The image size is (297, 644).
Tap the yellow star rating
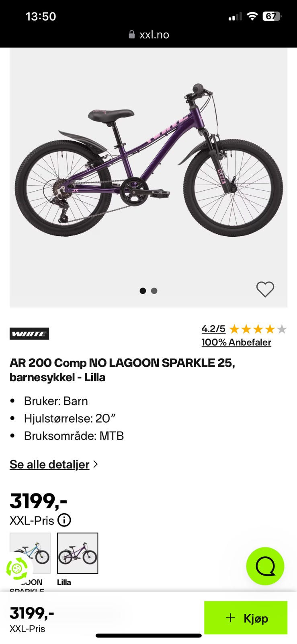click(x=258, y=329)
